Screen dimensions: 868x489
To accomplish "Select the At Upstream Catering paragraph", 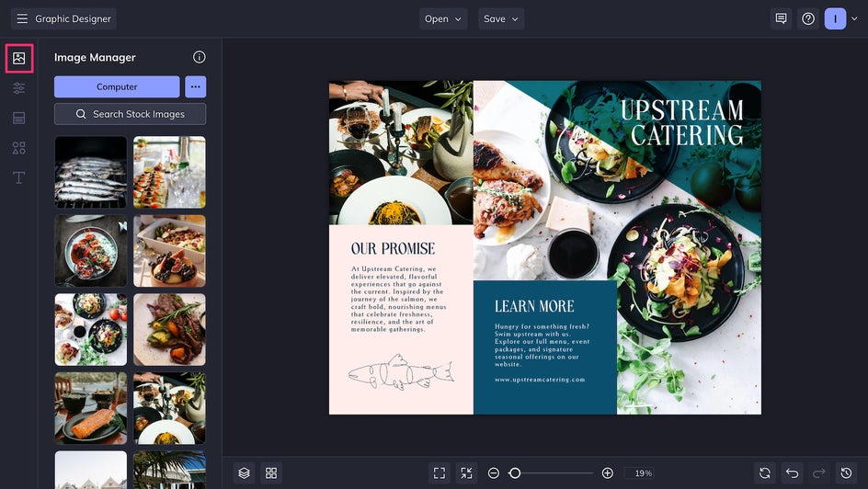I will 398,299.
